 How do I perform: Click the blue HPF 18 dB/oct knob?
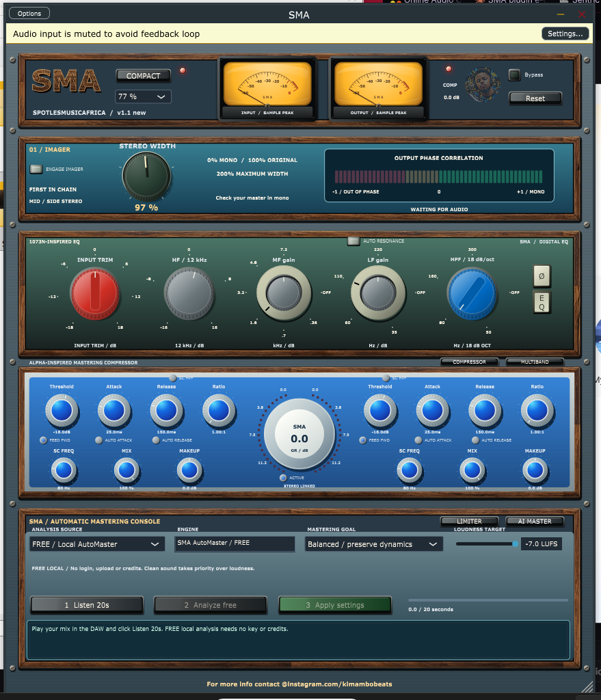tap(472, 294)
